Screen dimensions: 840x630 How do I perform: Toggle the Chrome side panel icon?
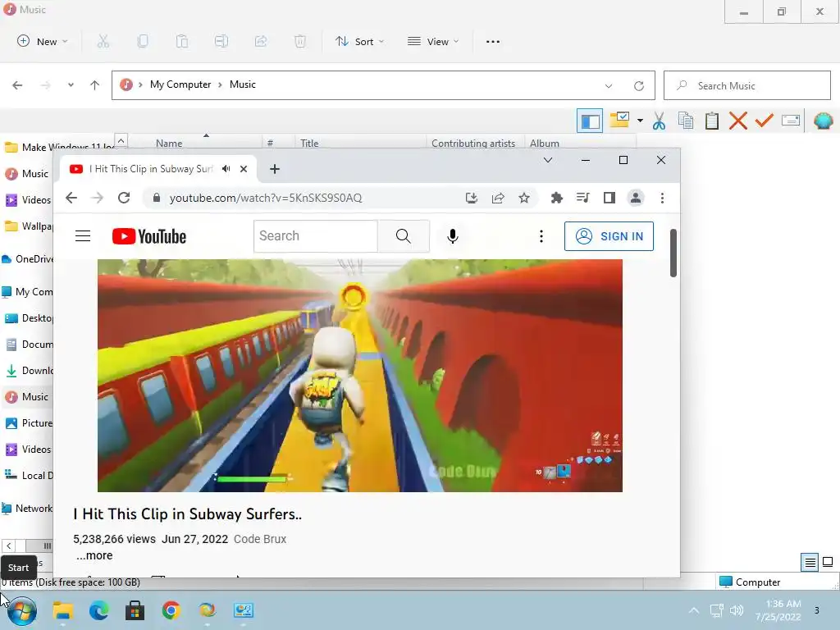609,199
